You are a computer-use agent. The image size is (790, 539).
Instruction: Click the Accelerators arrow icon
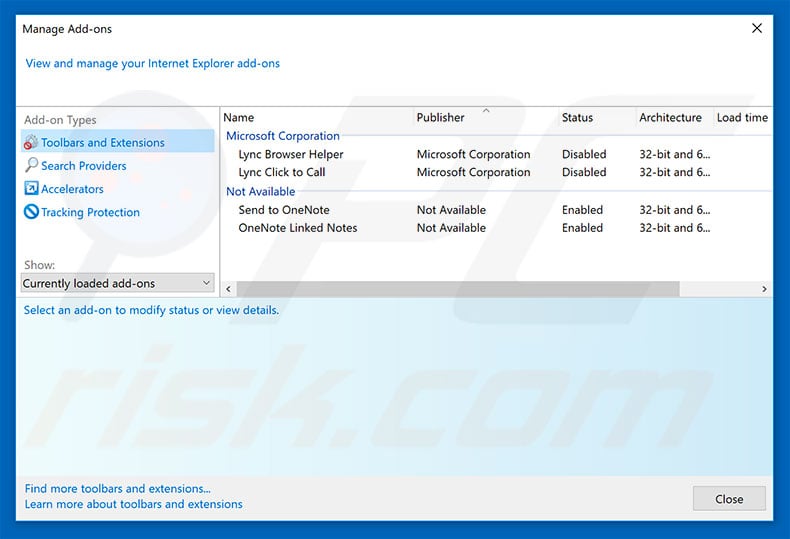31,188
